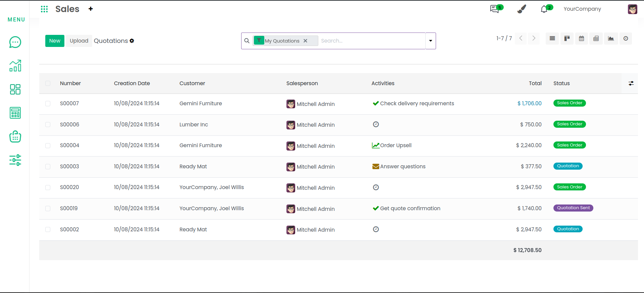The height and width of the screenshot is (293, 644).
Task: Open the apps grid menu icon
Action: tap(44, 9)
